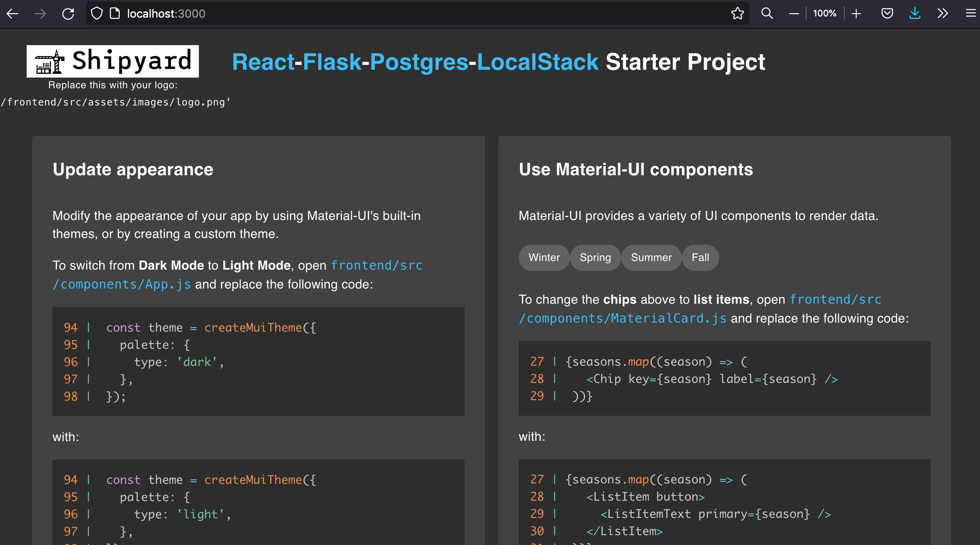The width and height of the screenshot is (980, 545).
Task: Zoom out with the minus button
Action: click(x=794, y=14)
